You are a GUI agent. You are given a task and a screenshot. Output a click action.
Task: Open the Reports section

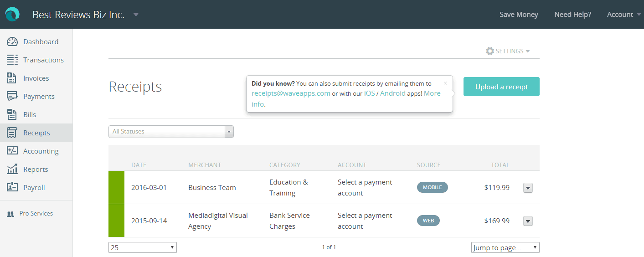point(36,169)
